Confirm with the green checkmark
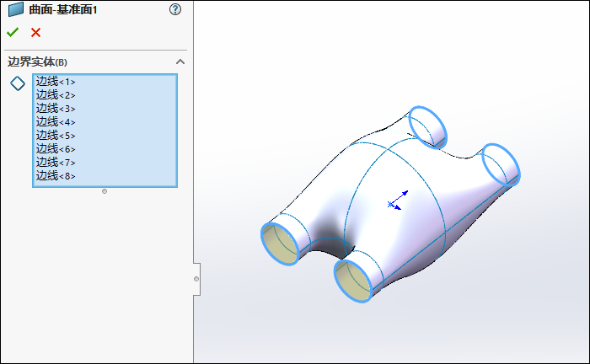 pyautogui.click(x=13, y=32)
